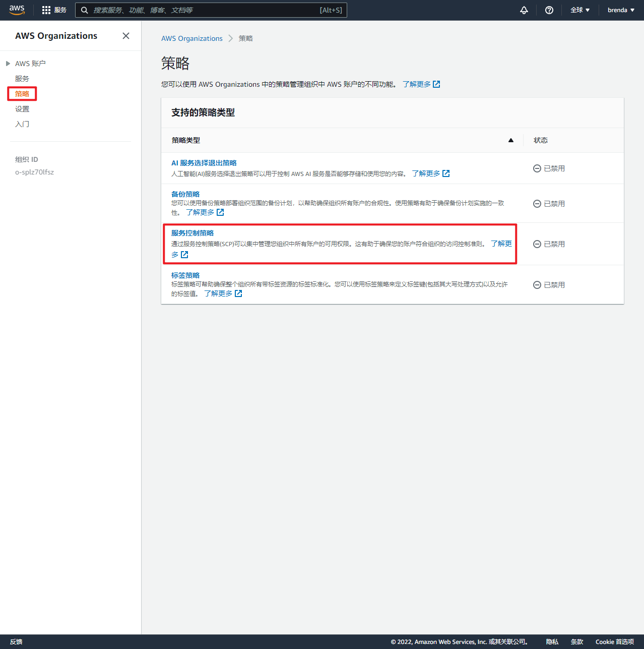Open the 全球 region dropdown

click(580, 10)
